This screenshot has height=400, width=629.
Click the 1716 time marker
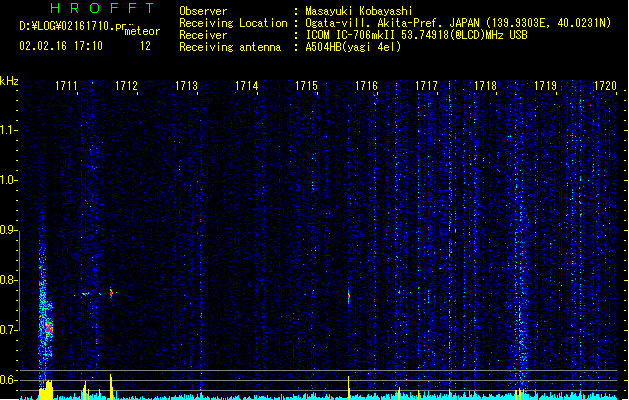[x=366, y=86]
